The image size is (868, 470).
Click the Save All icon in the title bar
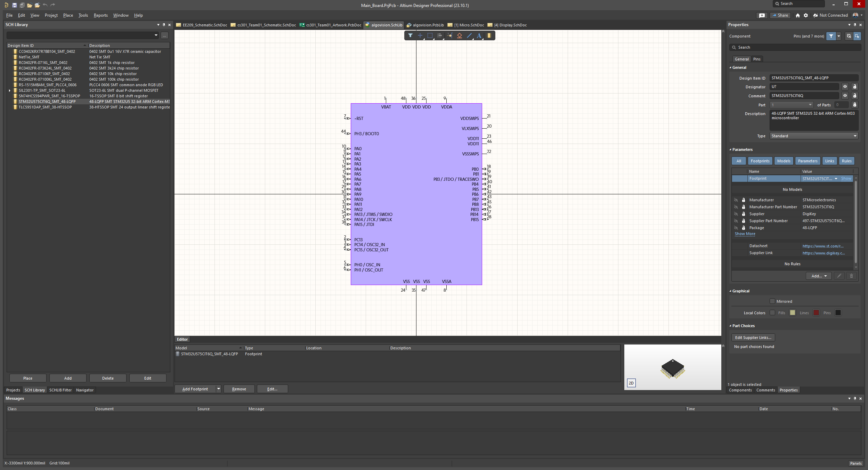point(22,5)
